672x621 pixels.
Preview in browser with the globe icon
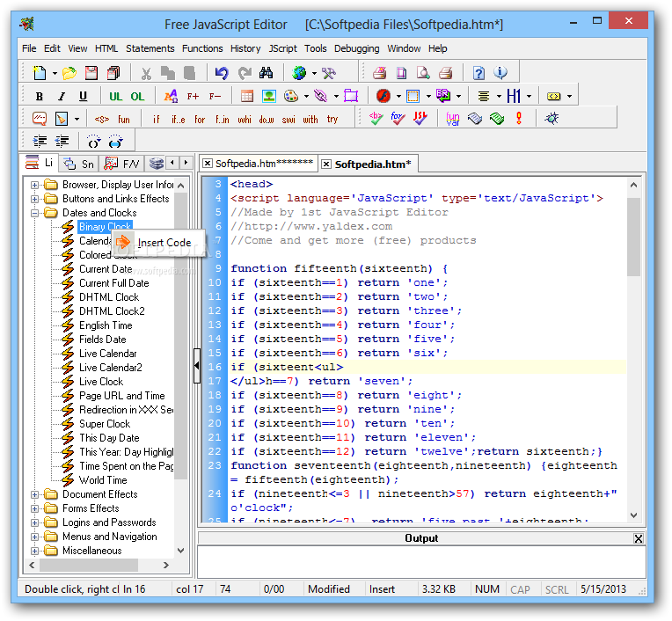(x=299, y=73)
